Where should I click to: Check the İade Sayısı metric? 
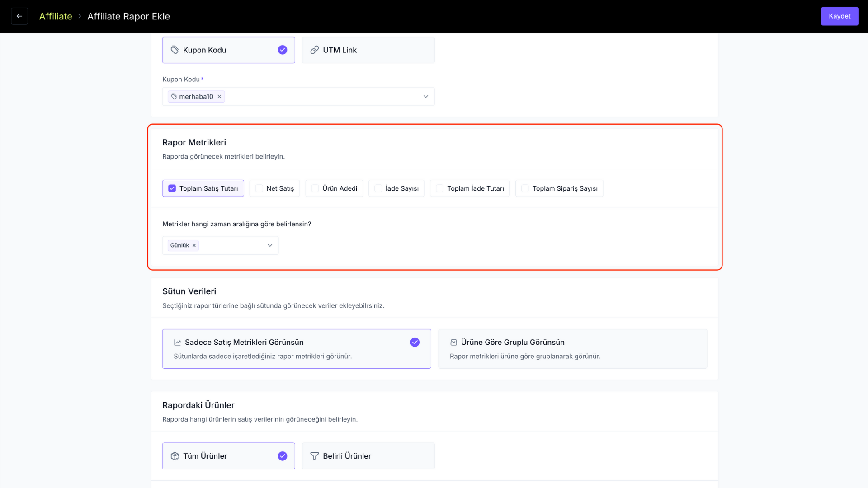click(378, 188)
